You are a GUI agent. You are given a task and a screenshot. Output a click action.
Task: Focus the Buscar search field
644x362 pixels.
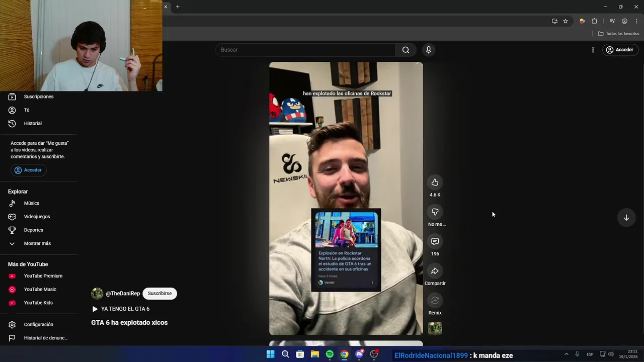coord(305,50)
